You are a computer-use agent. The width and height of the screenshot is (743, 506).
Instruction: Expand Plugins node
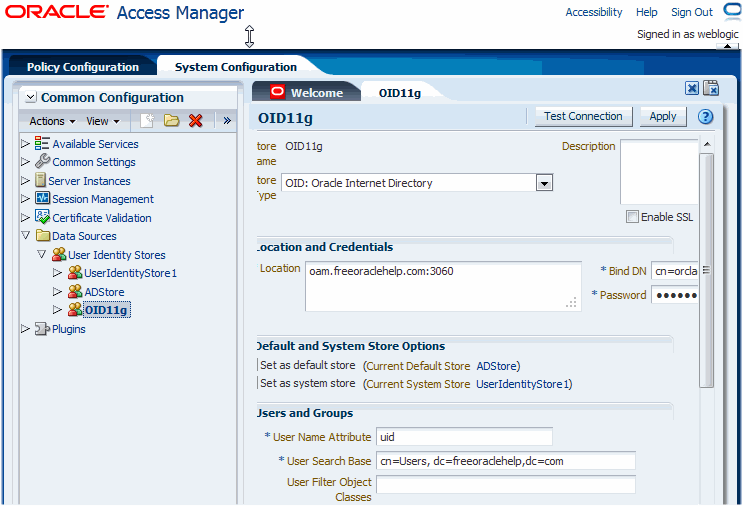(25, 328)
